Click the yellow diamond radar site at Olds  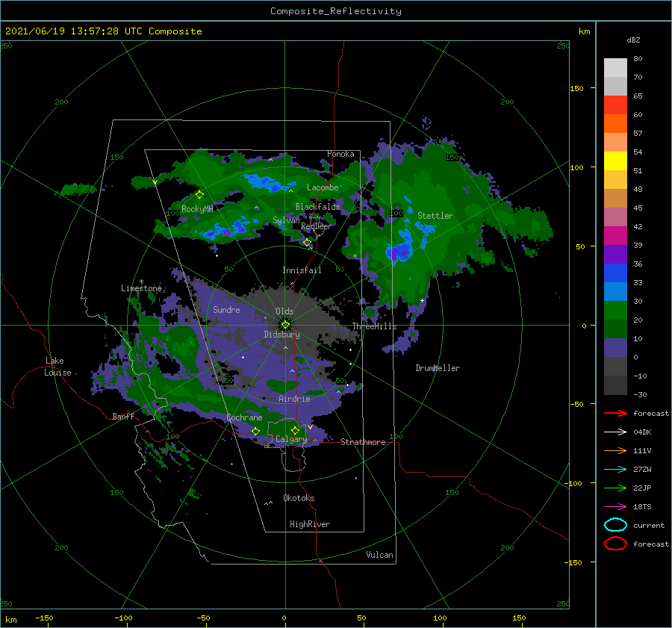(x=285, y=325)
